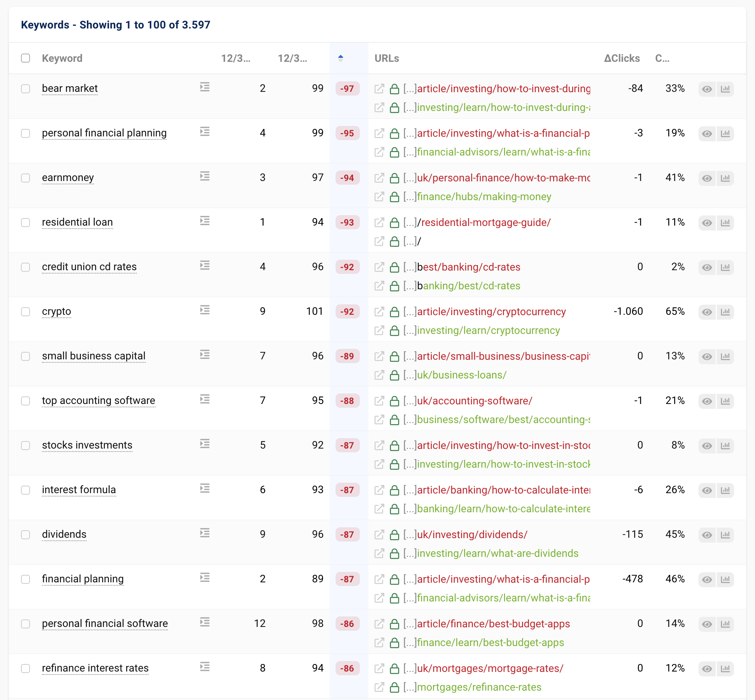The height and width of the screenshot is (700, 755).
Task: Click chart icon in refinance interest rates row
Action: [x=725, y=669]
